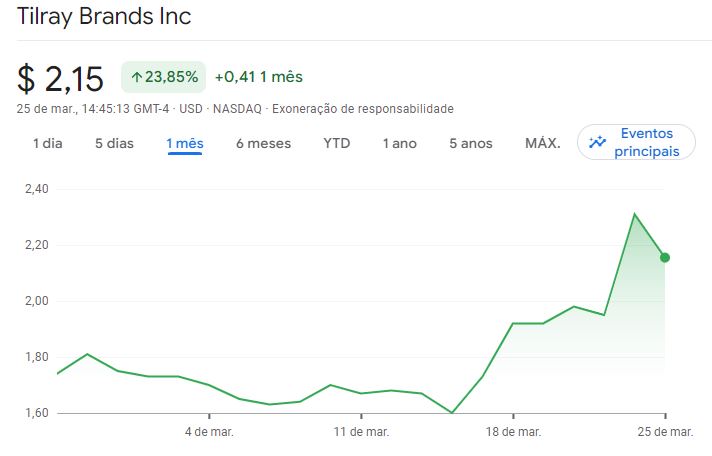This screenshot has width=712, height=456.
Task: Click the Tilray Brands Inc title
Action: (x=104, y=17)
